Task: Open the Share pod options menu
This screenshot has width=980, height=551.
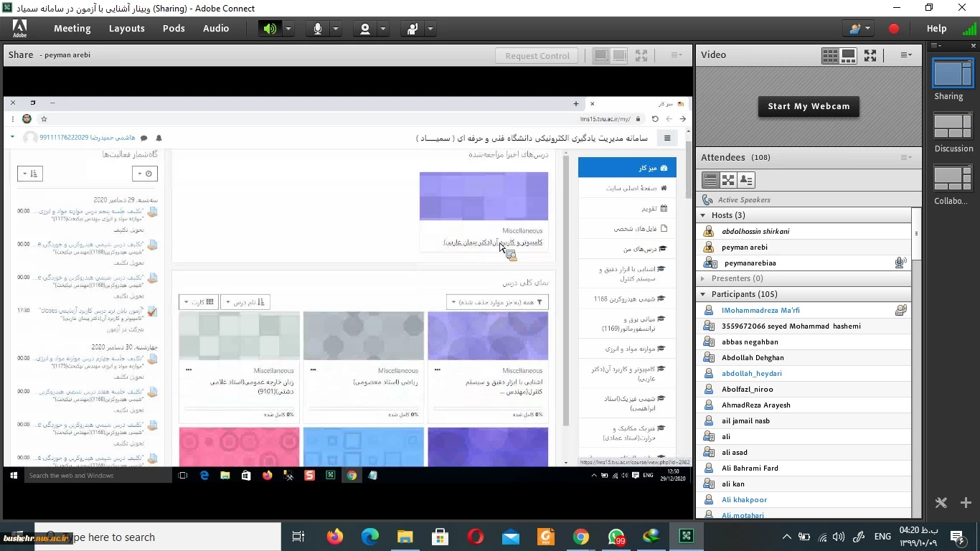Action: 677,55
